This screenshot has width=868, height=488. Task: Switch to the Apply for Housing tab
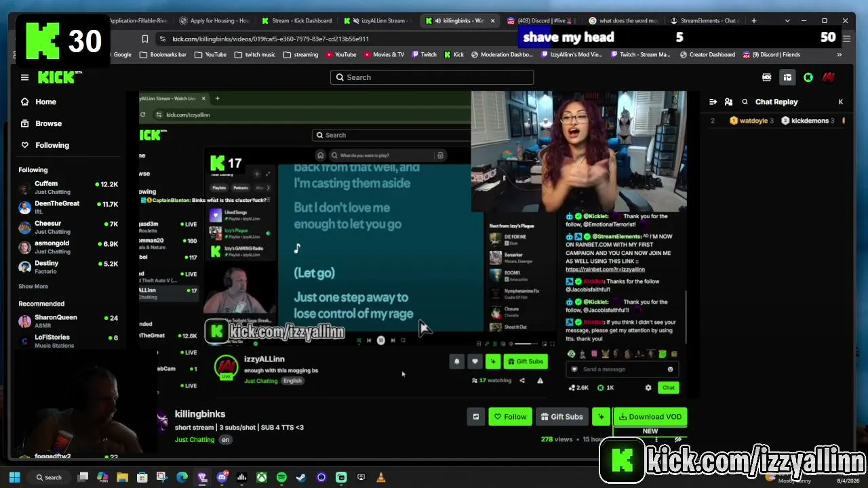214,21
